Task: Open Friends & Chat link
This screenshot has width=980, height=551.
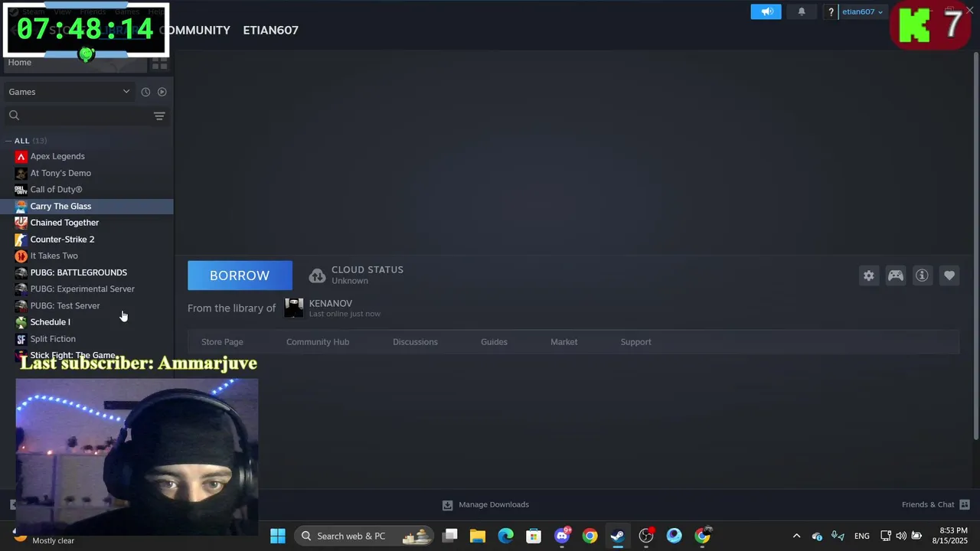Action: [x=928, y=505]
